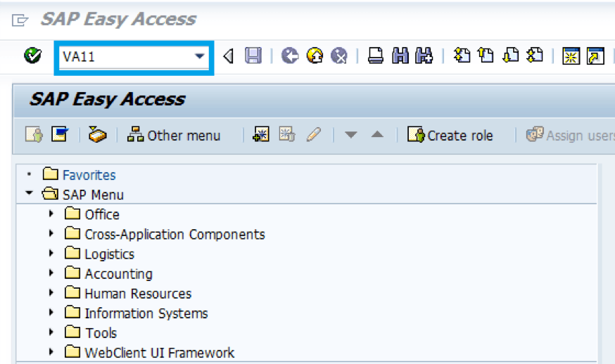Expand the Logistics folder arrow
This screenshot has height=364, width=615.
coord(51,253)
